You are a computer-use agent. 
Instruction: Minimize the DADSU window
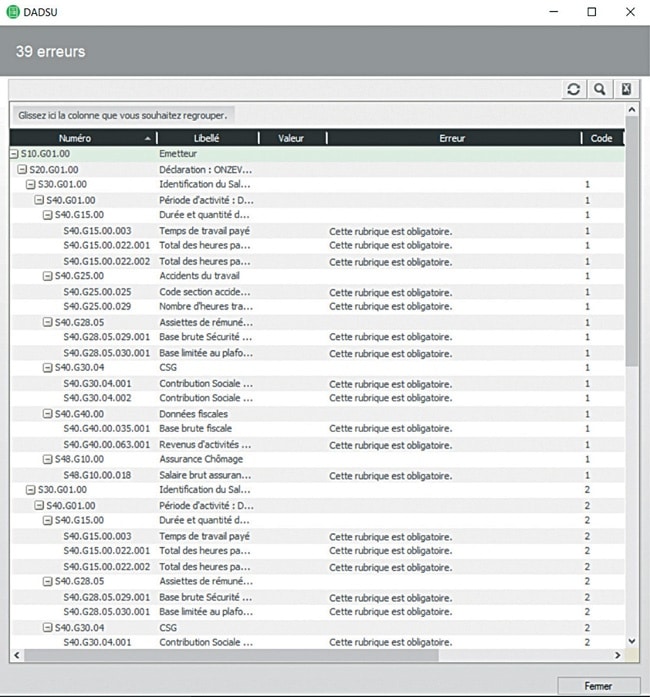[554, 12]
